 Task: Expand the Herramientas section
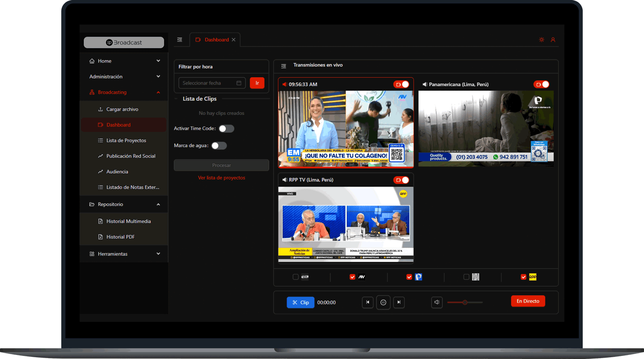tap(158, 254)
